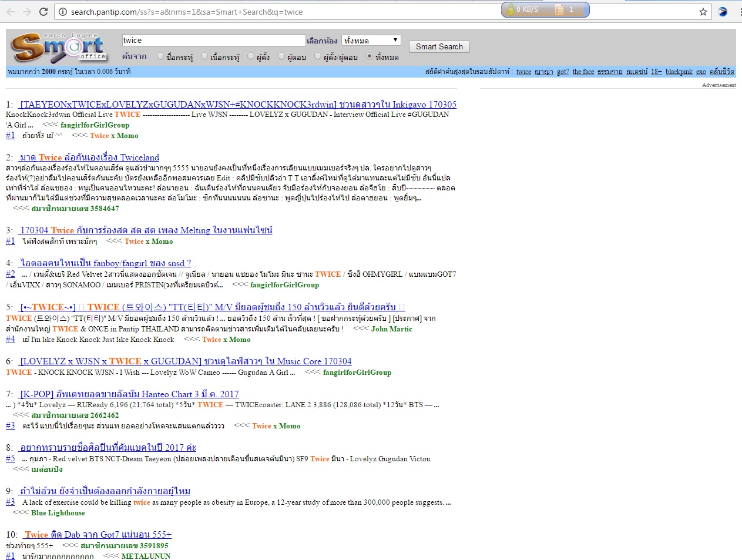The height and width of the screenshot is (560, 742).
Task: Open the เลือกห้อง room dropdown
Action: [371, 40]
